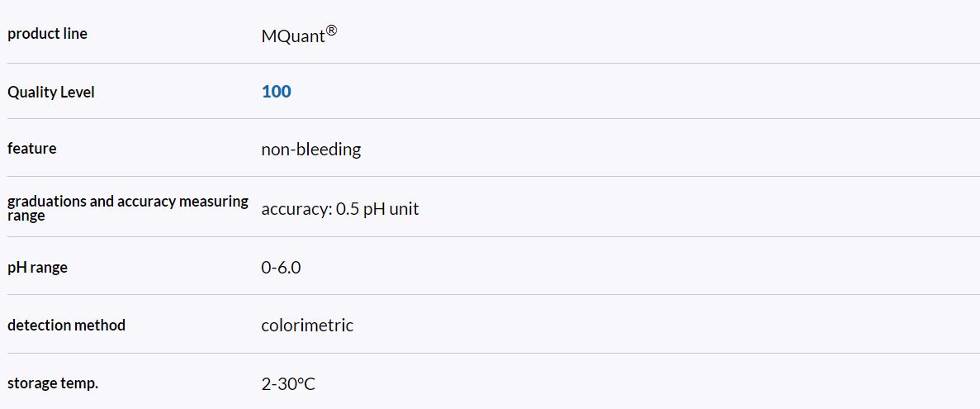Select the 'feature' row label

pos(32,149)
